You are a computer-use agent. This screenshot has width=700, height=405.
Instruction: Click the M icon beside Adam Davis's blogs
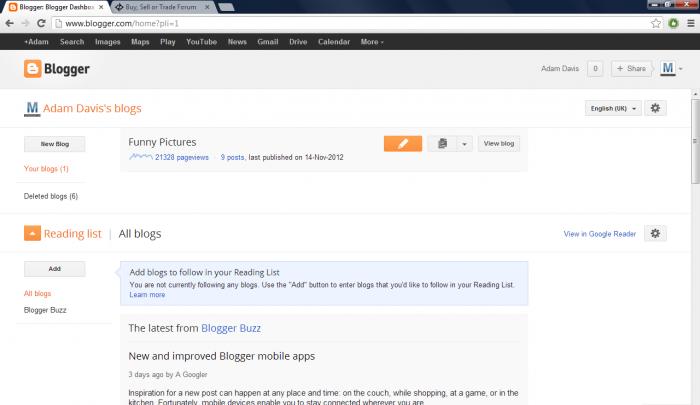pos(32,109)
